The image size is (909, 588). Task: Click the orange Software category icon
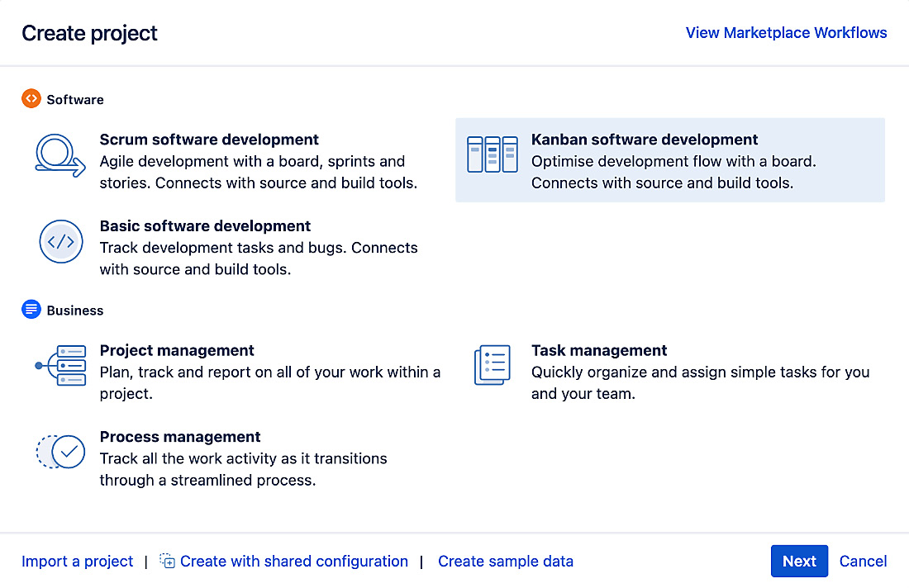[x=31, y=98]
